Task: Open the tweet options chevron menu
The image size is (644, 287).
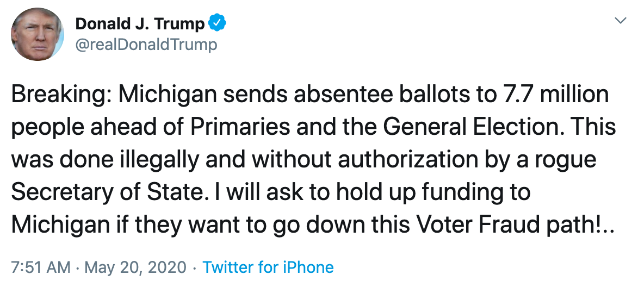Action: coord(620,21)
